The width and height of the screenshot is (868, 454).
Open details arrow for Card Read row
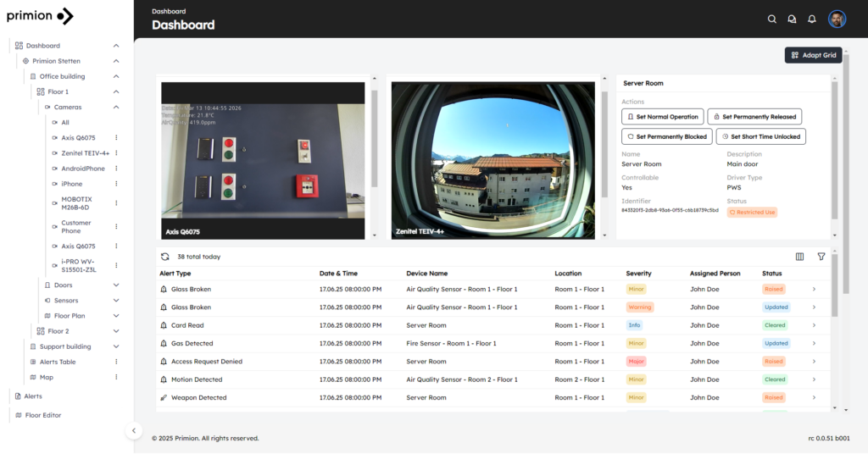click(x=814, y=325)
